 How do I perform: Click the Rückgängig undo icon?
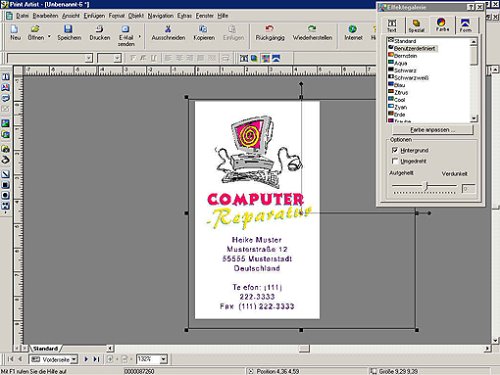pyautogui.click(x=270, y=29)
